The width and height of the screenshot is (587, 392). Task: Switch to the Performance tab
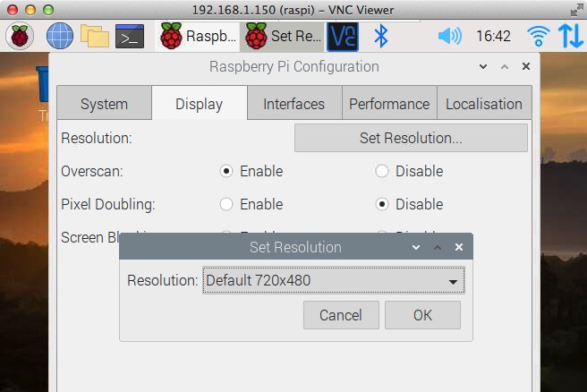pyautogui.click(x=389, y=104)
